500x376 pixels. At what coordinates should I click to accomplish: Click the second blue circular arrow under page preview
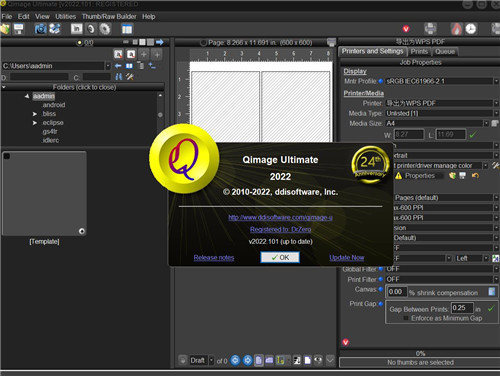click(247, 360)
